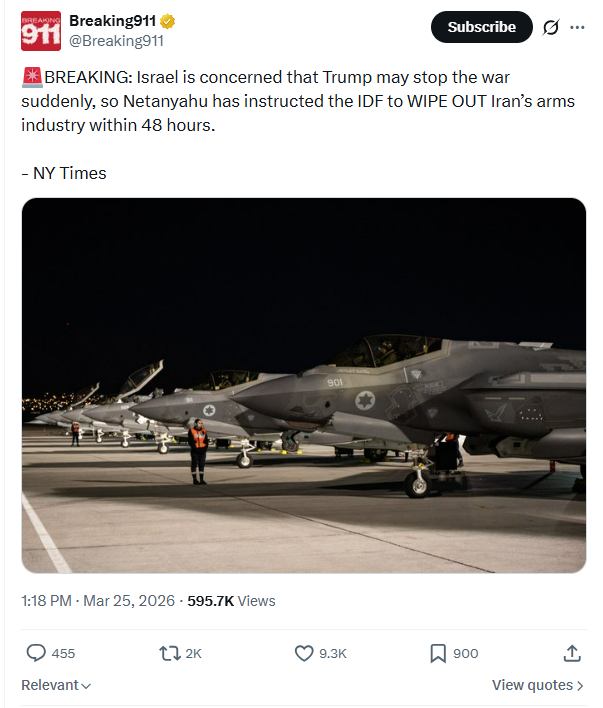Open the Breaking911 profile avatar
This screenshot has height=708, width=603.
coord(40,31)
